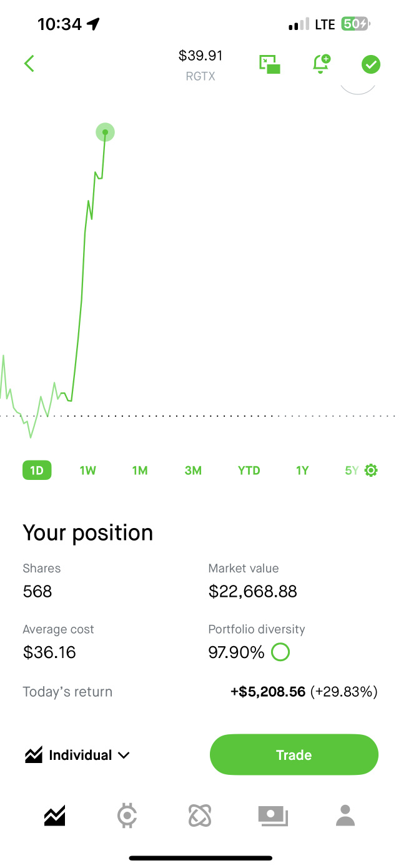Tap the back arrow to leave RGTX

point(29,64)
